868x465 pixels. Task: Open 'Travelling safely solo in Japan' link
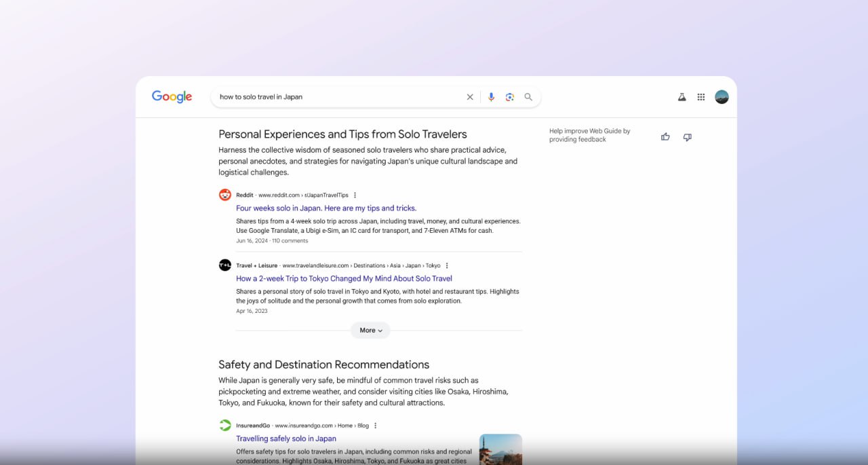tap(286, 439)
